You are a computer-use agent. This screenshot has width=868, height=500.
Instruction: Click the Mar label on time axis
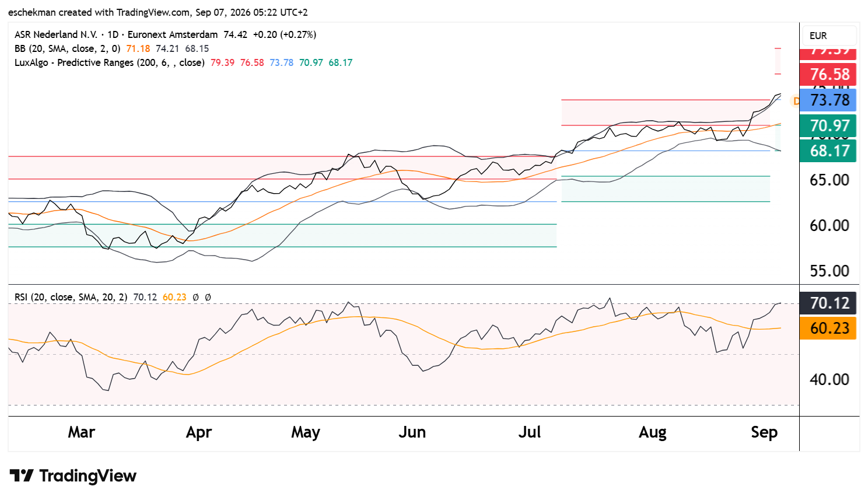point(81,432)
